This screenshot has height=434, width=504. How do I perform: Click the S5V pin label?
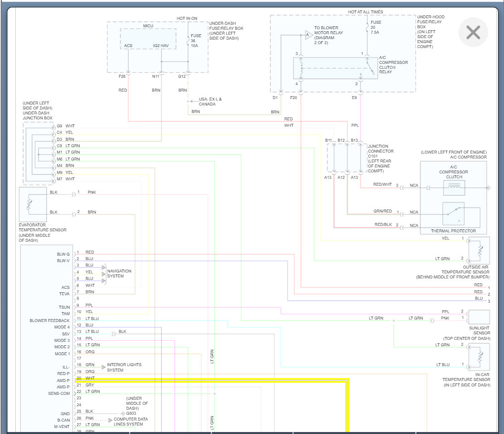pyautogui.click(x=65, y=334)
